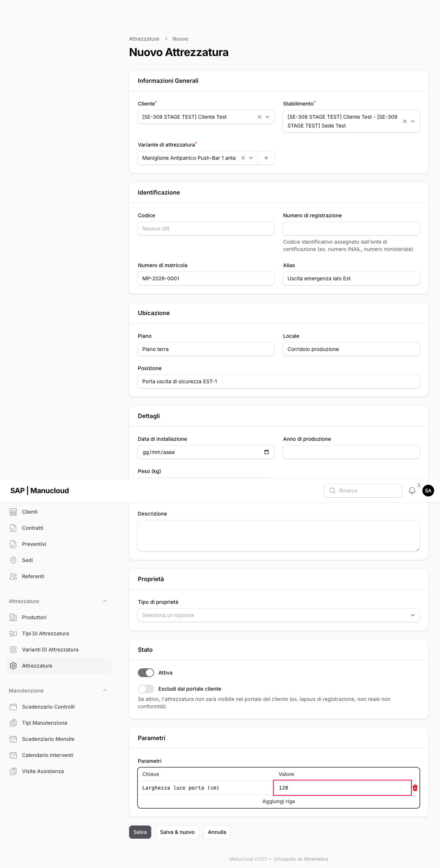This screenshot has width=440, height=868.
Task: Click the Salva & nuovo button
Action: coord(177,832)
